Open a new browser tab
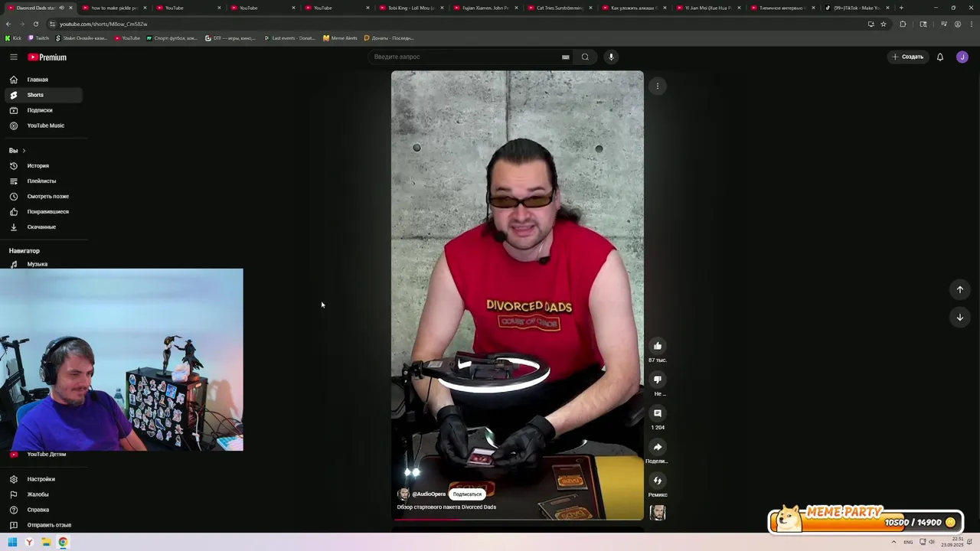This screenshot has width=980, height=551. (901, 8)
